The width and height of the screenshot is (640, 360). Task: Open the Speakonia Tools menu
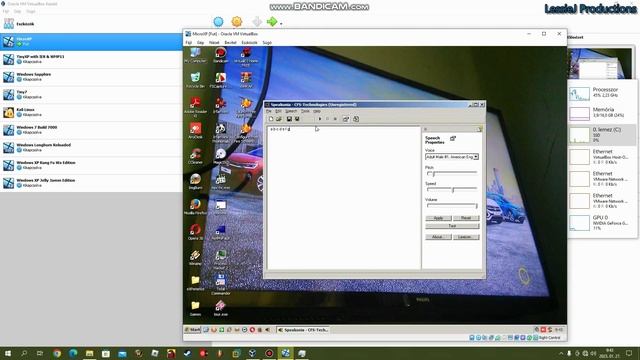coord(305,111)
